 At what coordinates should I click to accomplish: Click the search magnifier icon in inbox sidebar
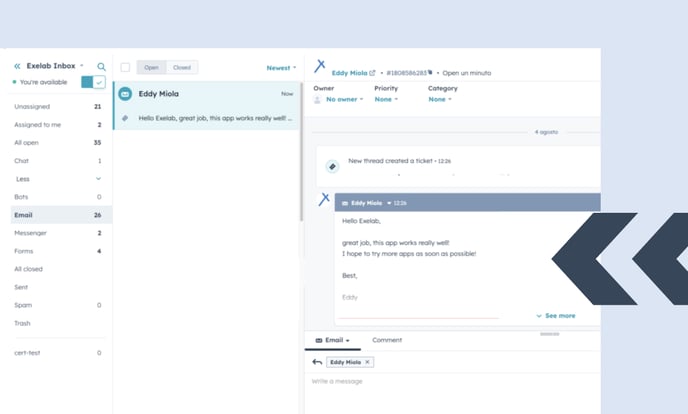[x=101, y=66]
